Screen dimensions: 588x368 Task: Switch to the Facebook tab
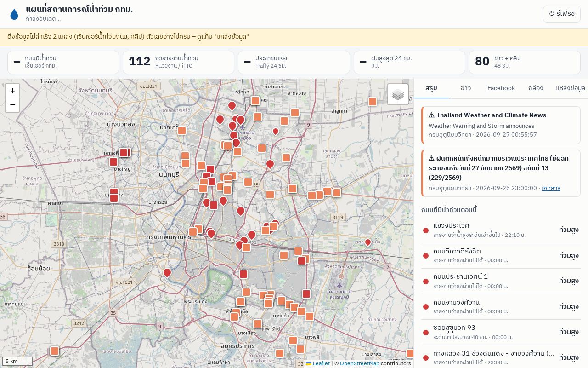click(501, 88)
